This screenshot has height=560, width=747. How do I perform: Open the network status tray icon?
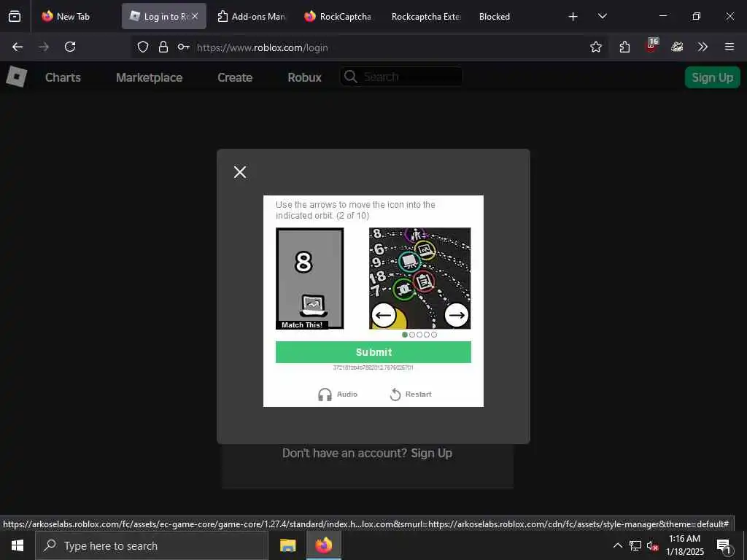635,545
